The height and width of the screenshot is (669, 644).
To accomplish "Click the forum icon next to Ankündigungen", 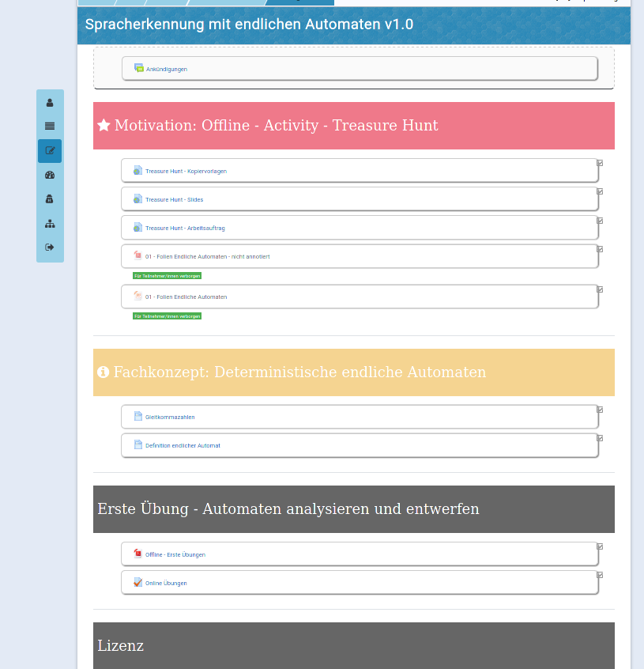I will 139,69.
